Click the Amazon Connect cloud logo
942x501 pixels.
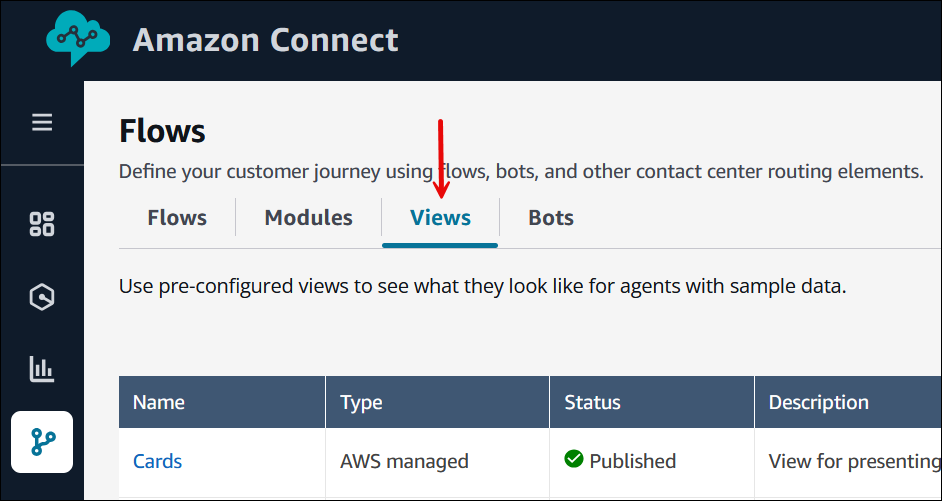(x=77, y=39)
